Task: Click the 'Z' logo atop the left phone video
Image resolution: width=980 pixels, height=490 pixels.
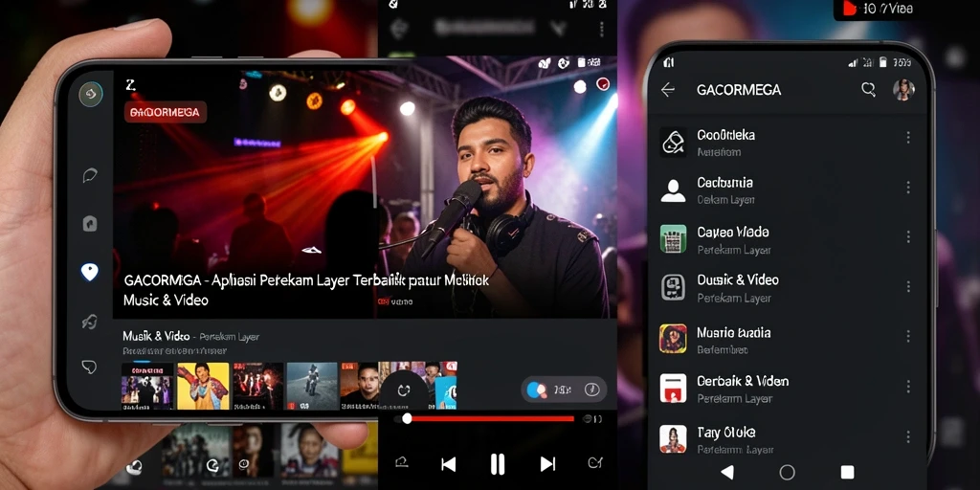Action: click(130, 85)
